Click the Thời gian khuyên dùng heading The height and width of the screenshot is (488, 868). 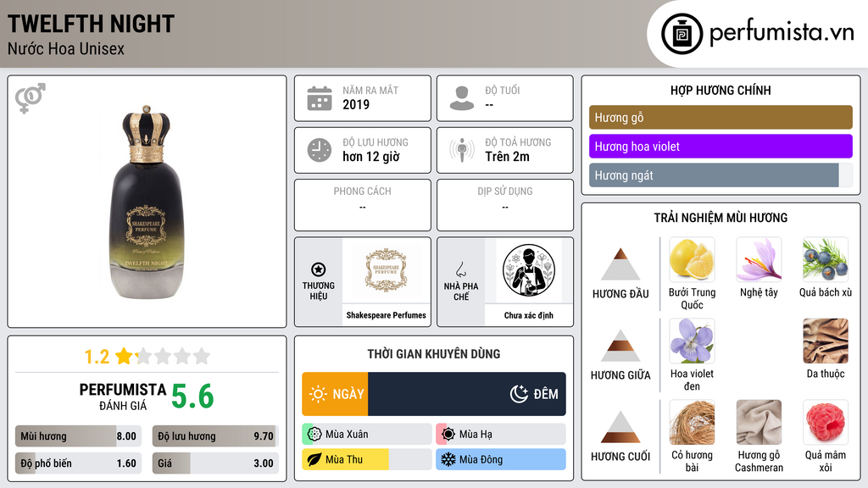pyautogui.click(x=434, y=354)
